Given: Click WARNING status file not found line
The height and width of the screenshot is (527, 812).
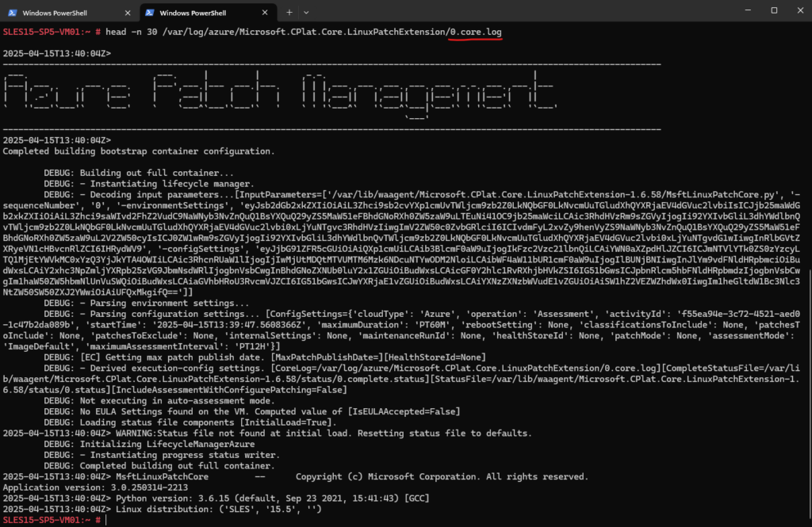Looking at the screenshot, I should point(267,433).
